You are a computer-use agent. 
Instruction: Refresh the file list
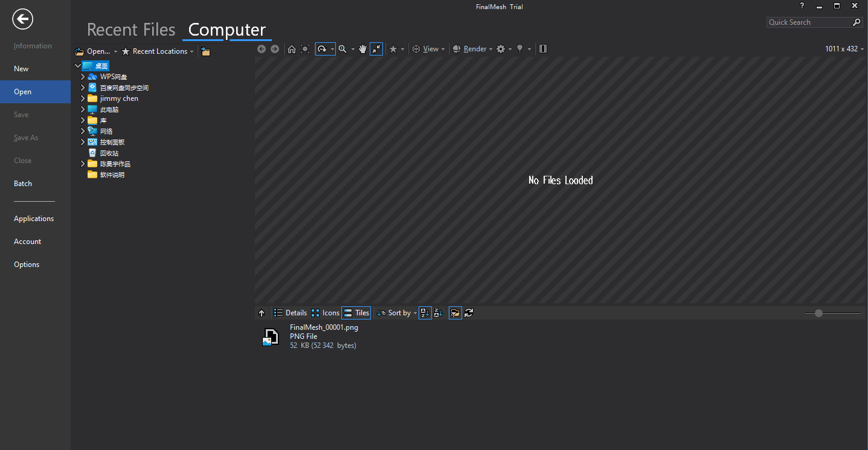469,313
